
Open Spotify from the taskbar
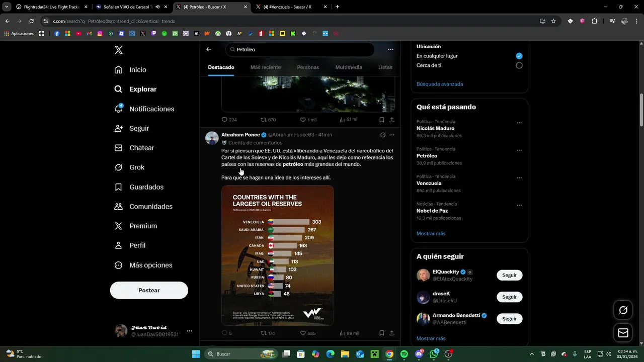404,354
